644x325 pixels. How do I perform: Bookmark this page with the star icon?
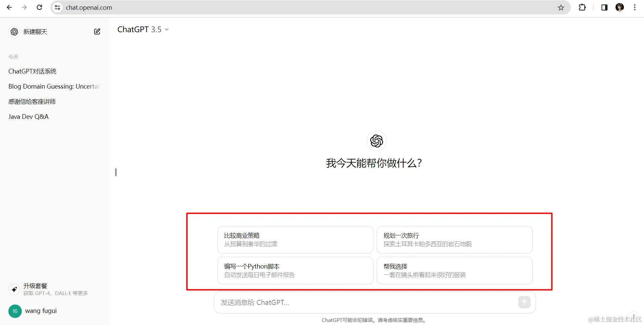561,7
